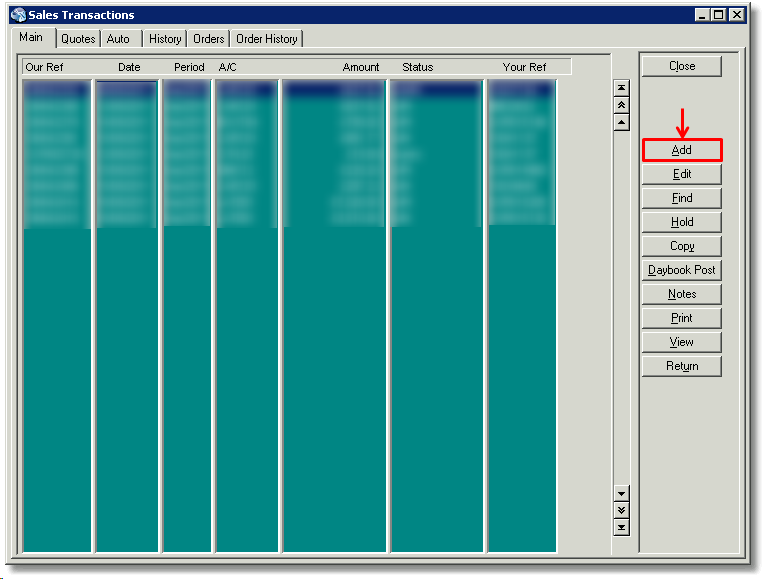762x579 pixels.
Task: Click the Print button
Action: pos(682,318)
